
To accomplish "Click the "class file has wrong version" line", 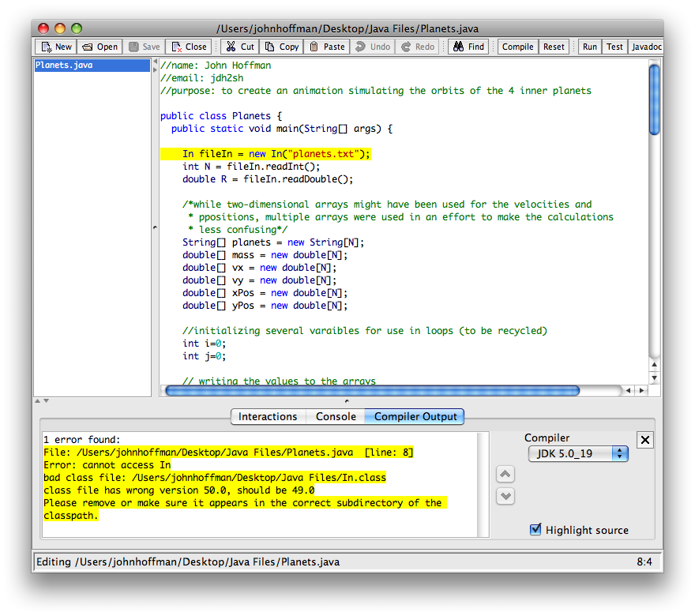I will pyautogui.click(x=179, y=490).
